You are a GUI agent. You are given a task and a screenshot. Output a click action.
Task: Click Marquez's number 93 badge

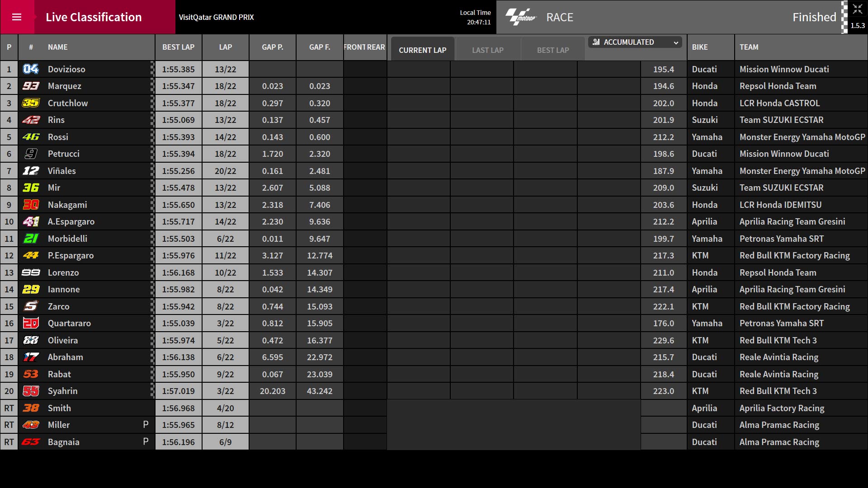[31, 86]
